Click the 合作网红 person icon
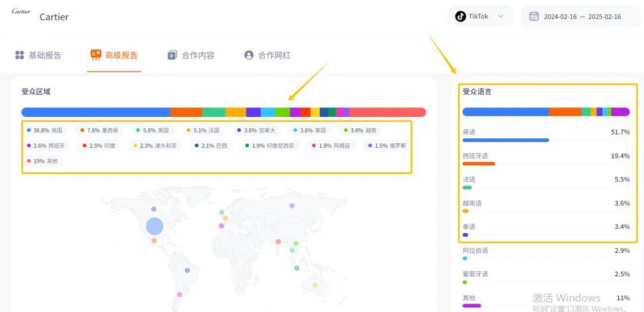 coord(249,55)
